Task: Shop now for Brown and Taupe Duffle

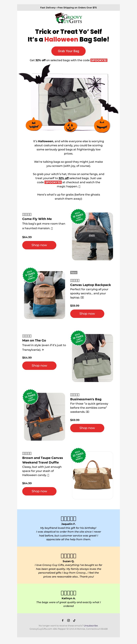Action: point(39,491)
